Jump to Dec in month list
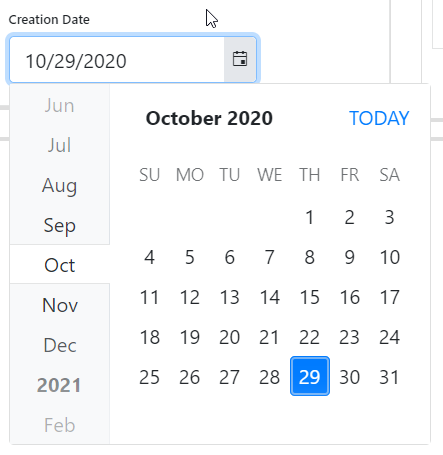Viewport: 443px width, 455px height. click(60, 345)
